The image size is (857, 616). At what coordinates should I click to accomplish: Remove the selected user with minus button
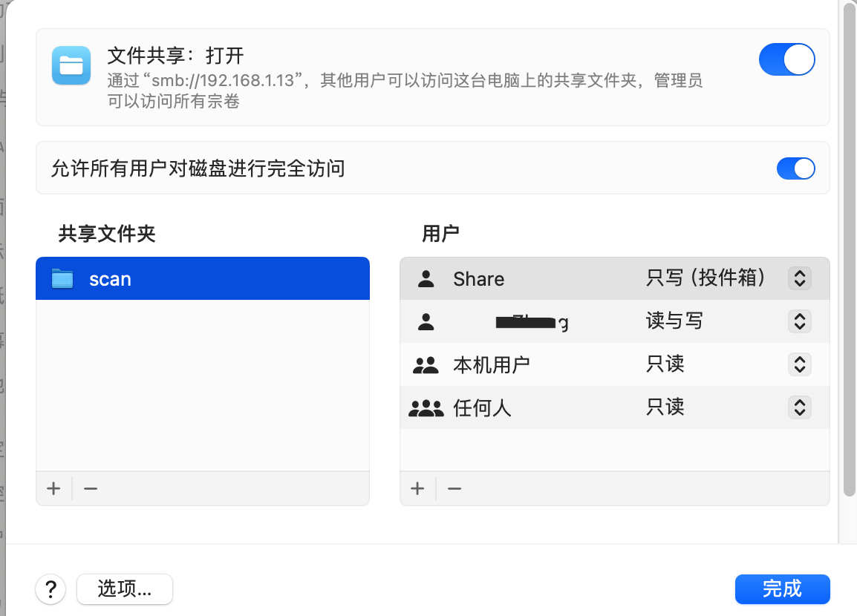pyautogui.click(x=454, y=488)
